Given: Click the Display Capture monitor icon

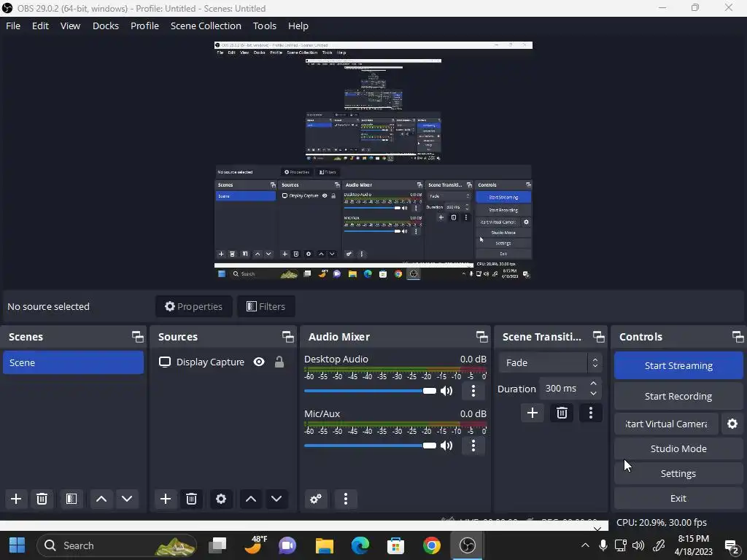Looking at the screenshot, I should 165,362.
